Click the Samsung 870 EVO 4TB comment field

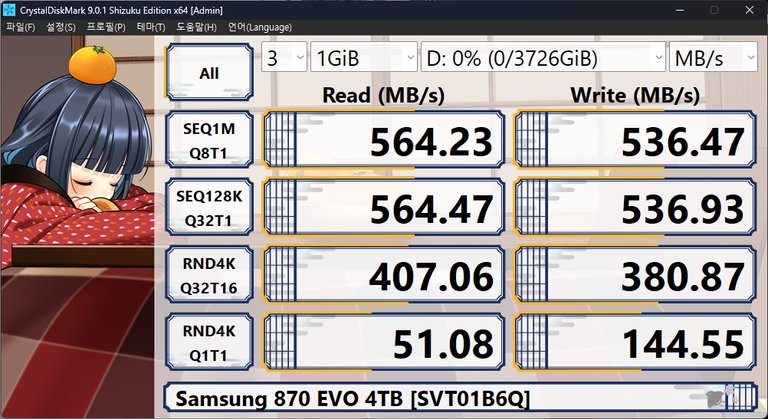pos(460,398)
